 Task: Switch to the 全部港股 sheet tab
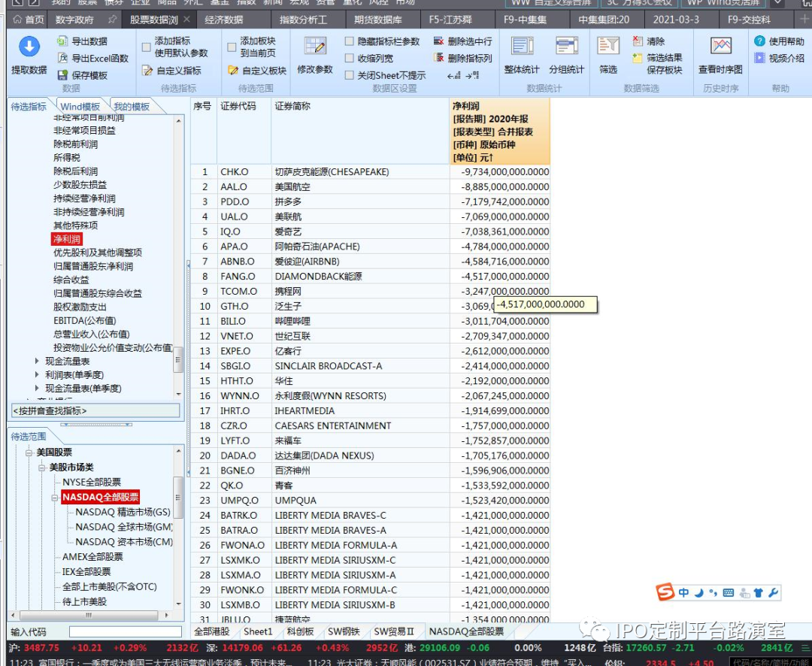tap(212, 631)
